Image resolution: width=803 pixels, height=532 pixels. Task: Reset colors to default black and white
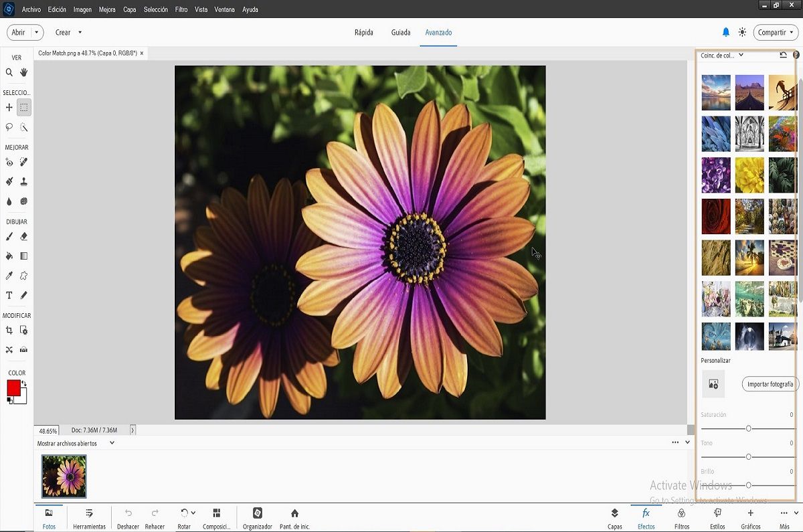9,401
